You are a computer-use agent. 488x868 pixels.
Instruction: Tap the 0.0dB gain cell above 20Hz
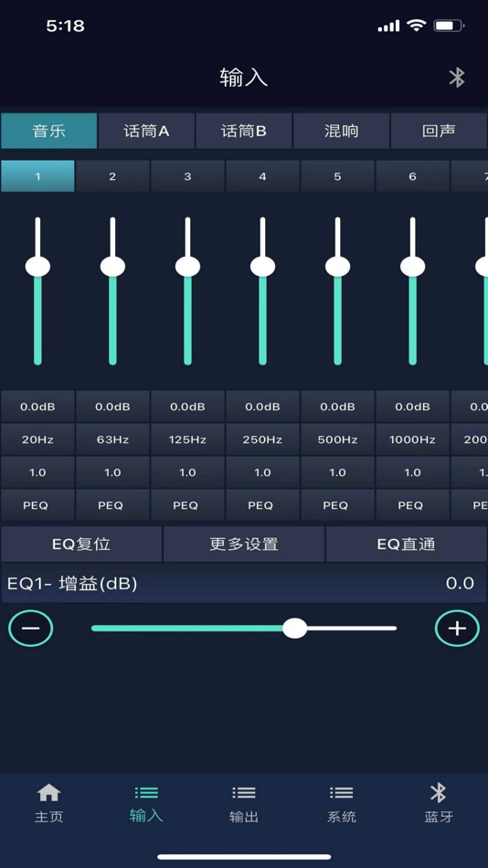[37, 407]
